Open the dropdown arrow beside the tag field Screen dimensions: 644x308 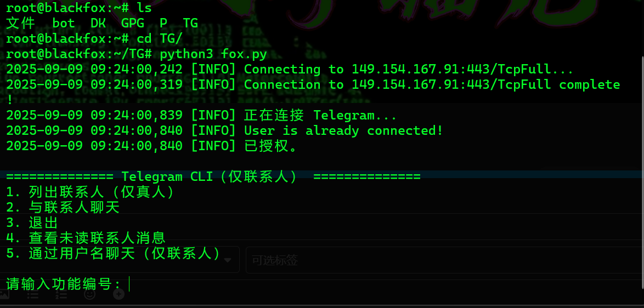(227, 260)
